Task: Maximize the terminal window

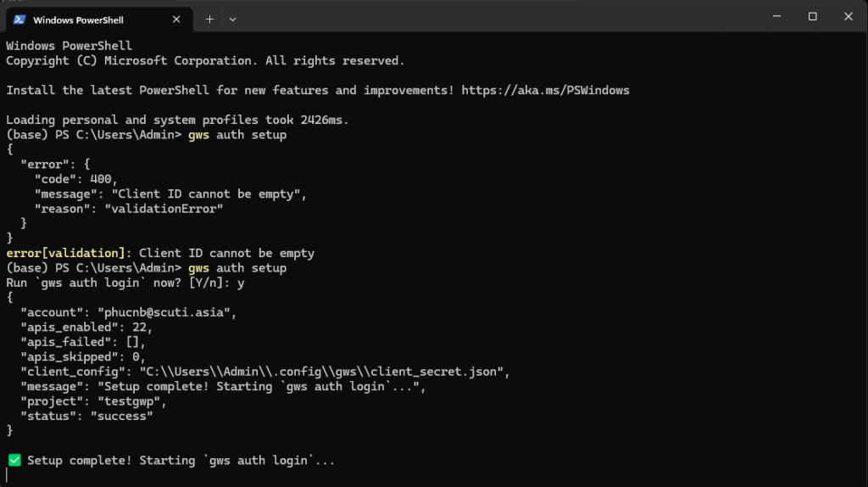Action: 812,16
